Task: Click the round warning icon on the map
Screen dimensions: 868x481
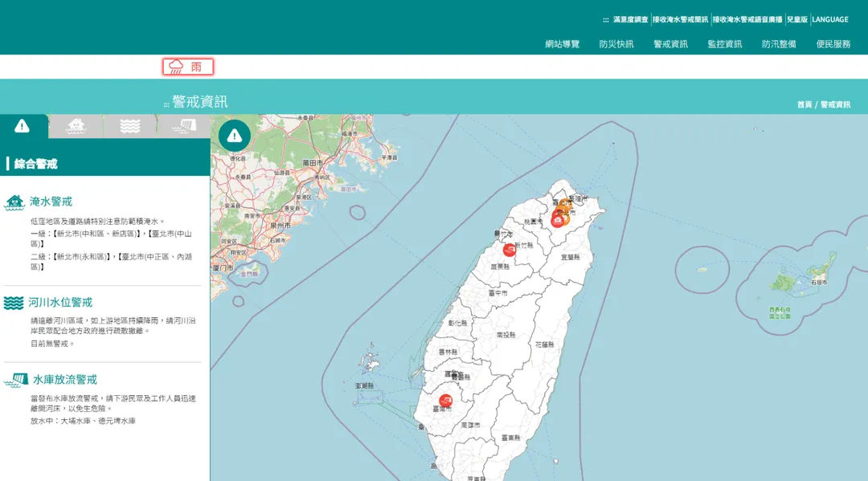Action: 235,136
